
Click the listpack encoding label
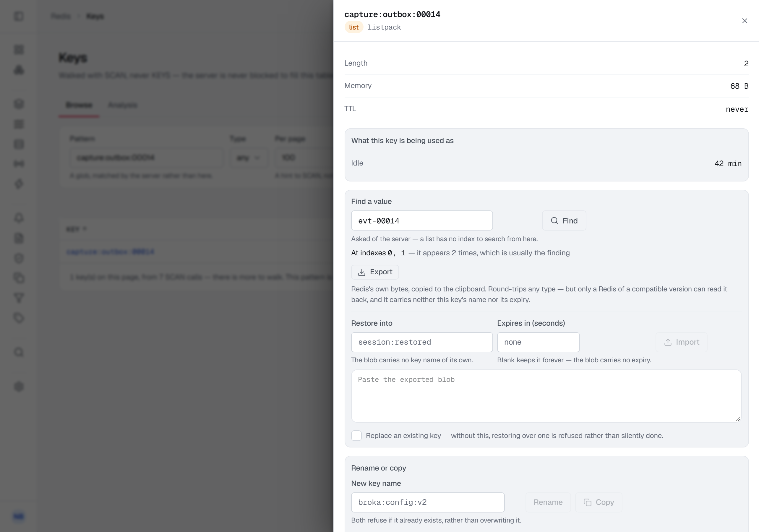(384, 27)
